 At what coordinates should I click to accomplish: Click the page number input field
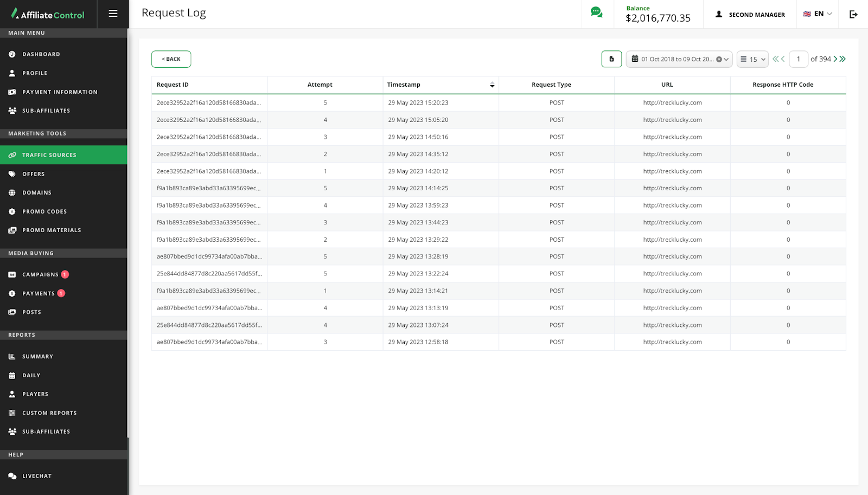[x=798, y=59]
